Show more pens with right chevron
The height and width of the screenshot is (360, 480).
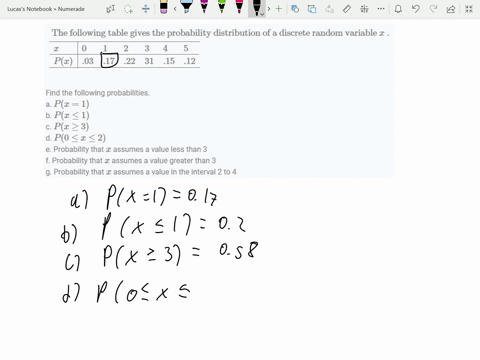(x=269, y=9)
